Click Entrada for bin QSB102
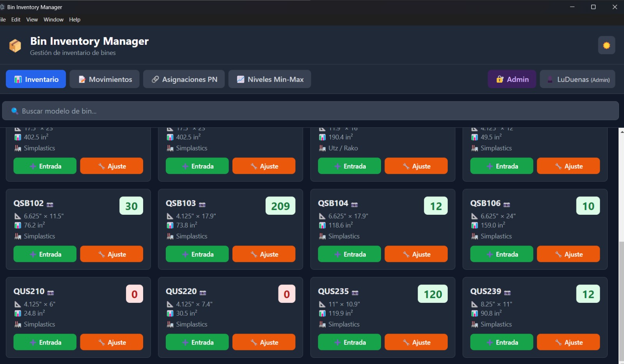Screen dimensions: 624x364 tap(44, 254)
